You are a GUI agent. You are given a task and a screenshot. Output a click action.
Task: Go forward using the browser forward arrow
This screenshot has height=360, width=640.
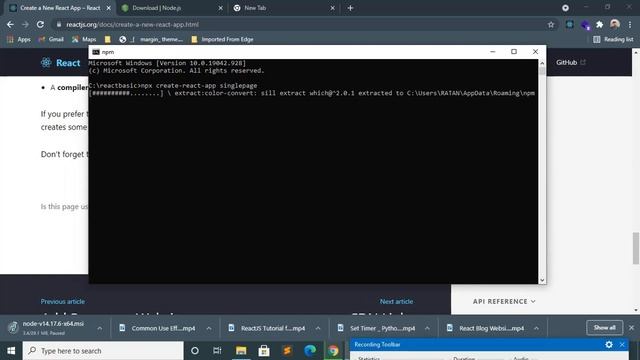point(25,24)
